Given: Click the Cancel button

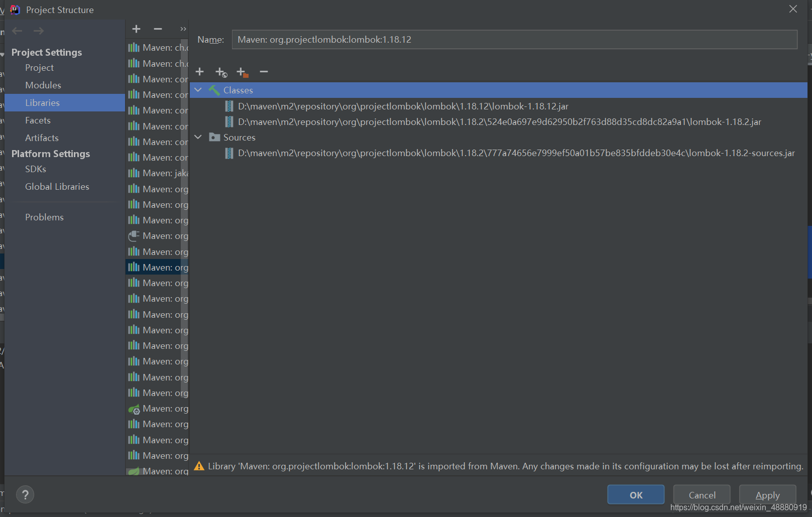Looking at the screenshot, I should [702, 495].
